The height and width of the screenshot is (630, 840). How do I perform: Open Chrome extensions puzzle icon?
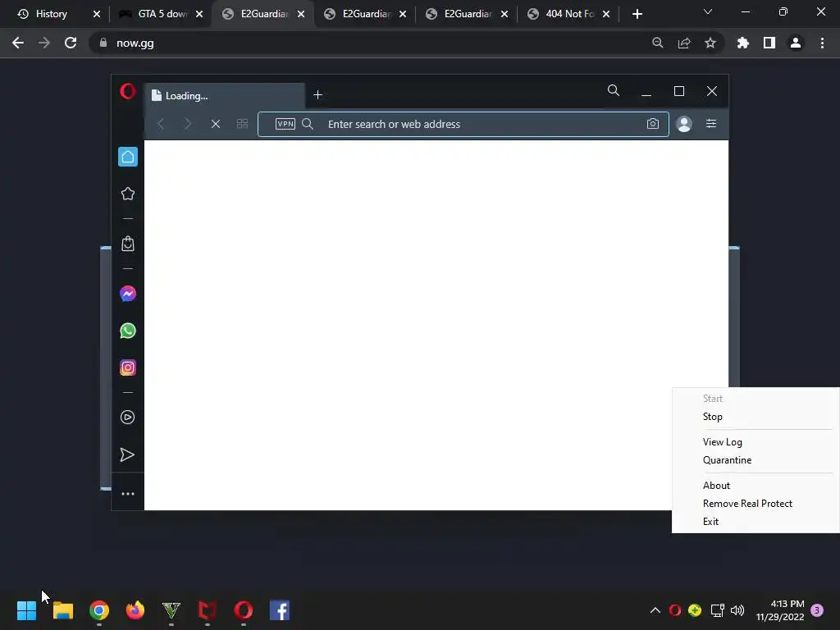click(x=742, y=43)
